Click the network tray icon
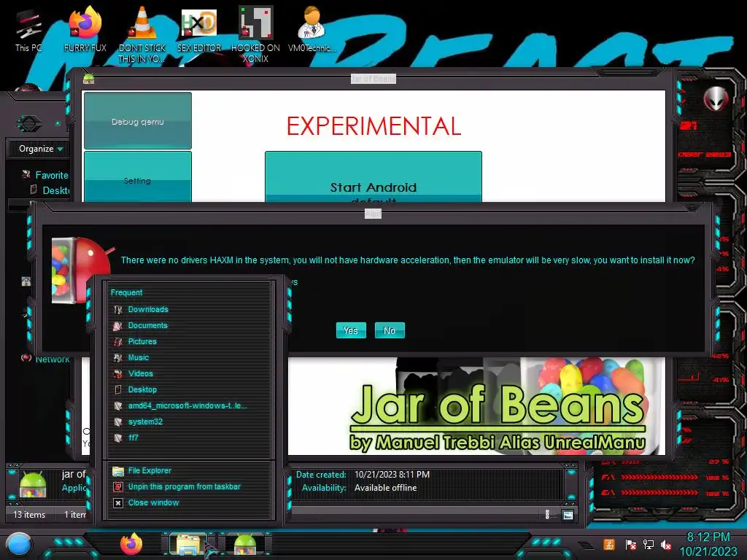Screen dimensions: 747x560 [649, 544]
